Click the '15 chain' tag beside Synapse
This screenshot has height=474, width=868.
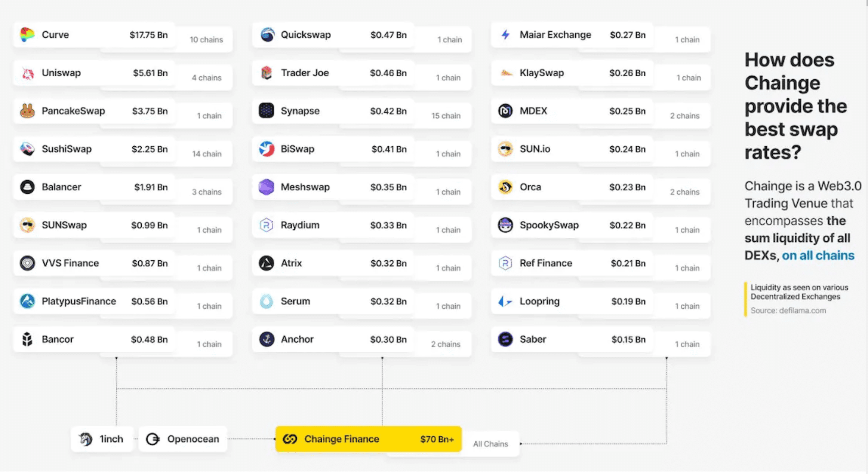point(446,116)
